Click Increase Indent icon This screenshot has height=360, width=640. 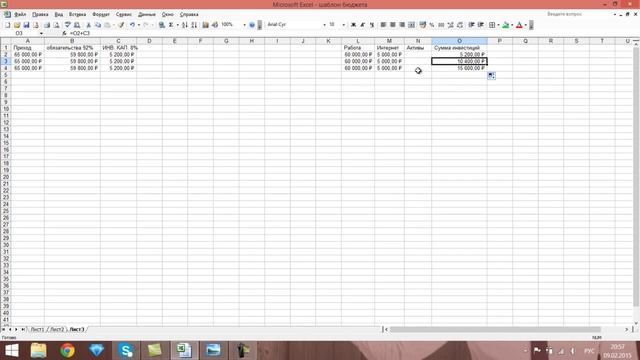pos(481,25)
